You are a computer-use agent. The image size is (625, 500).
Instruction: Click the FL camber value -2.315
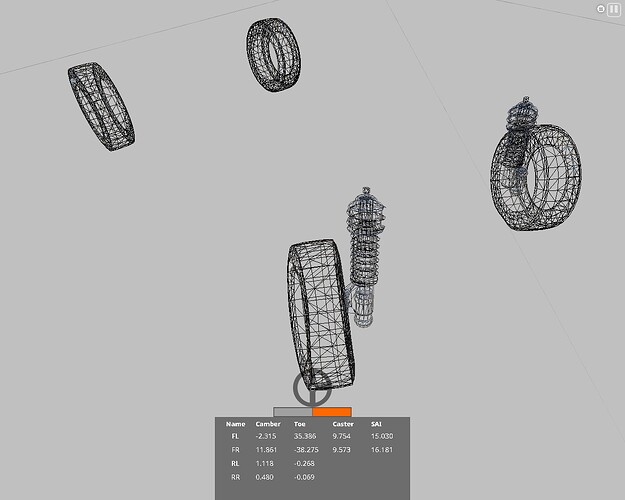(266, 437)
